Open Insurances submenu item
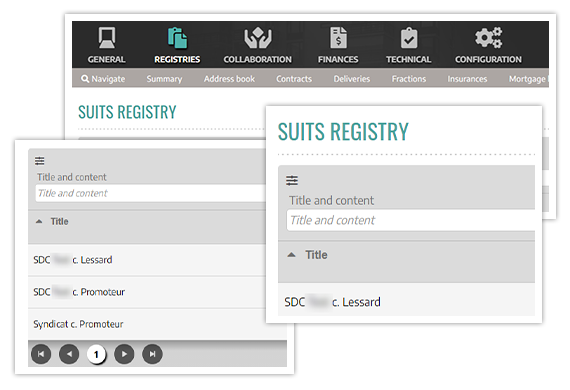Viewport: 570px width, 390px height. click(x=467, y=79)
